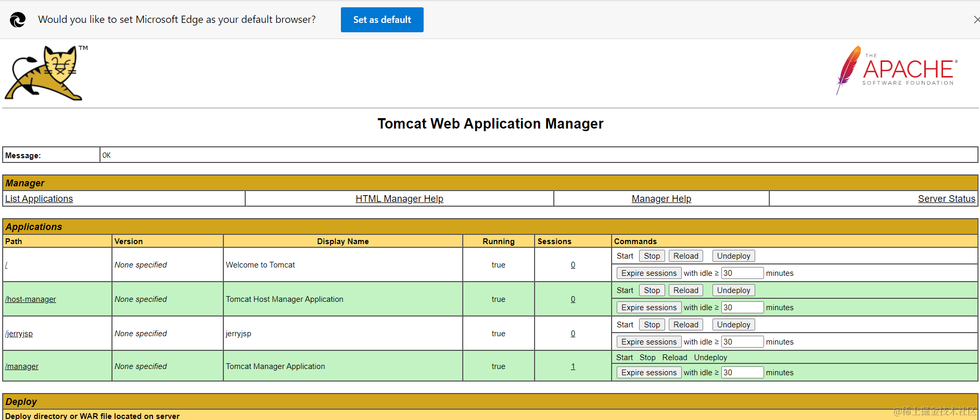Screen dimensions: 980x420
Task: Click the Applications section heading
Action: [x=34, y=227]
